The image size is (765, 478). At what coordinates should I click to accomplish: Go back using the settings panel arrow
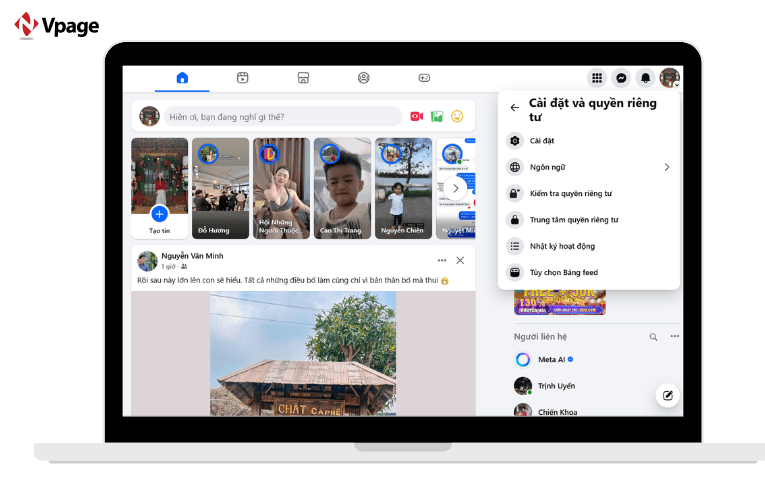click(514, 108)
